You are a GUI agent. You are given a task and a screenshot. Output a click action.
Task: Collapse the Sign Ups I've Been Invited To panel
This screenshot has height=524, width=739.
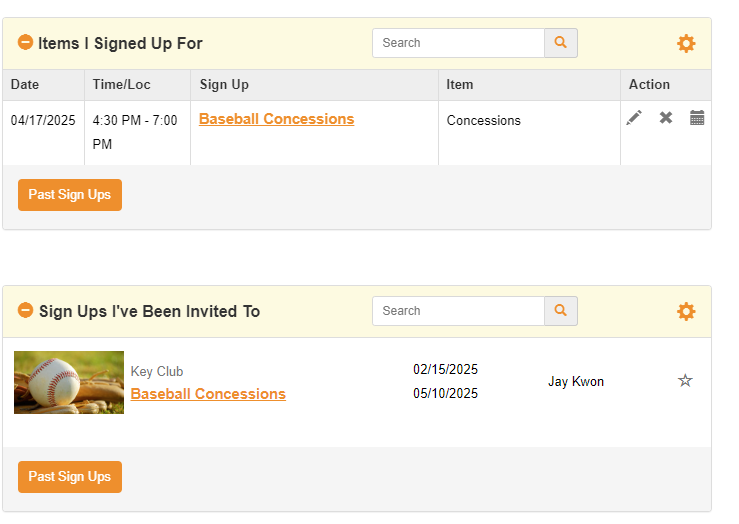point(25,311)
